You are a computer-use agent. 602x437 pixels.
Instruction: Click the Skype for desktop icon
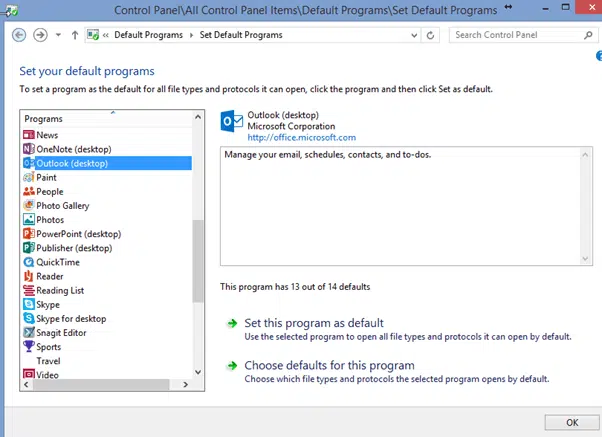[29, 318]
